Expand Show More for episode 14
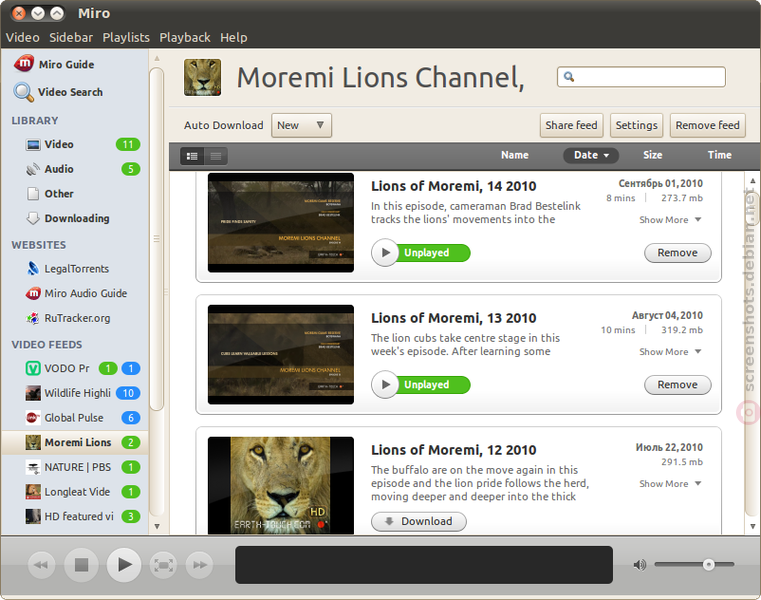Screen dimensions: 761x600 670,220
